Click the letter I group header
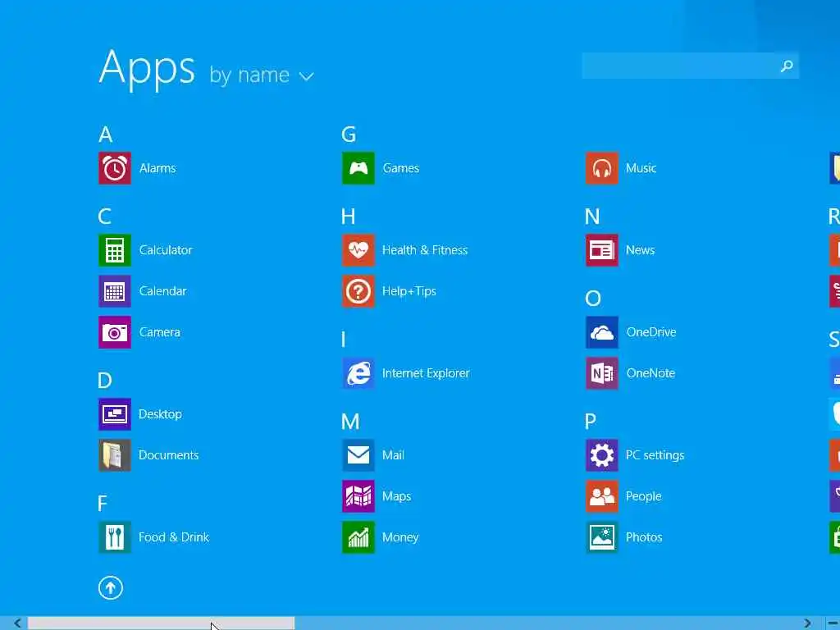Screen dimensions: 840x630 click(344, 340)
